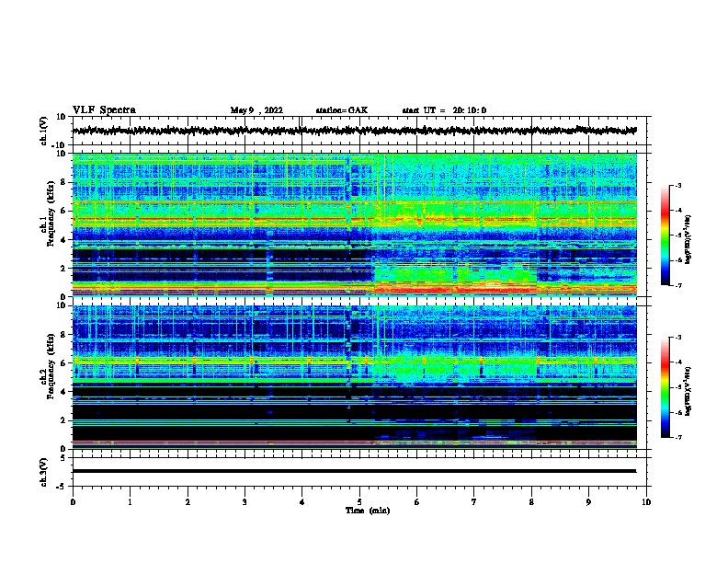Click the ch.3(V) axis label
Screen dimensions: 728x563
(44, 472)
